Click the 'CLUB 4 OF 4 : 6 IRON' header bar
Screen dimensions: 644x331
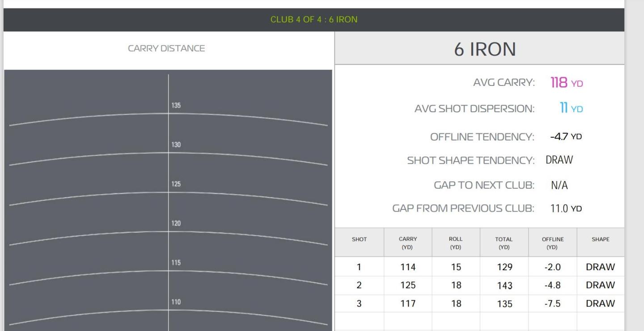[x=314, y=20]
